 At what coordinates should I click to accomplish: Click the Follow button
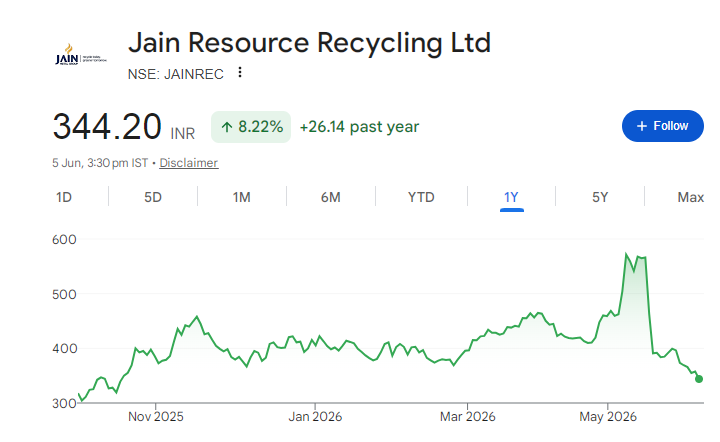[663, 126]
